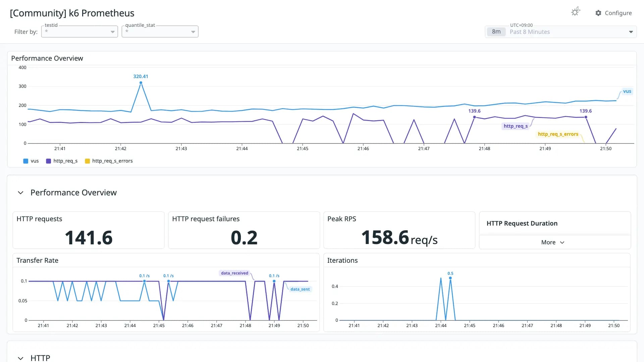Toggle the vus series in the legend
Image resolution: width=644 pixels, height=362 pixels.
[x=31, y=161]
